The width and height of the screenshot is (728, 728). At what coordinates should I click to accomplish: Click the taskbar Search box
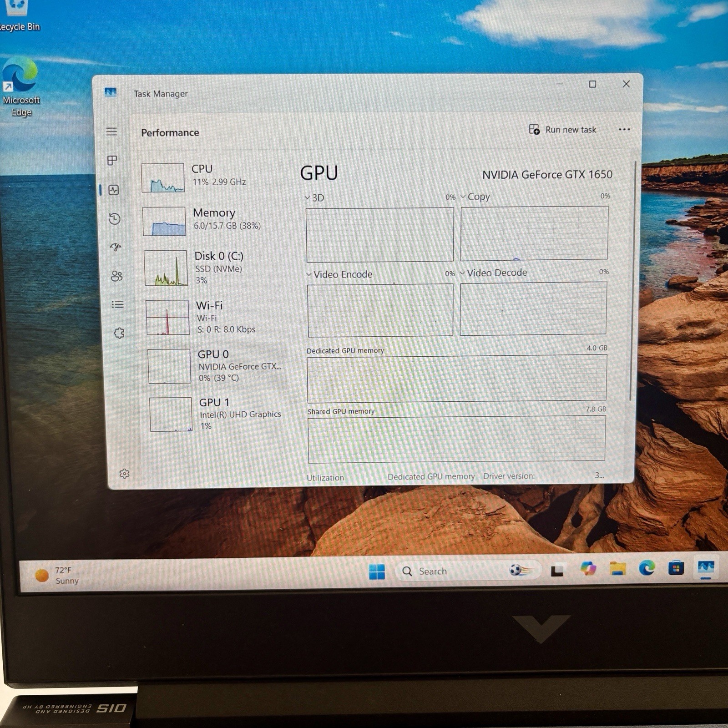pos(468,571)
